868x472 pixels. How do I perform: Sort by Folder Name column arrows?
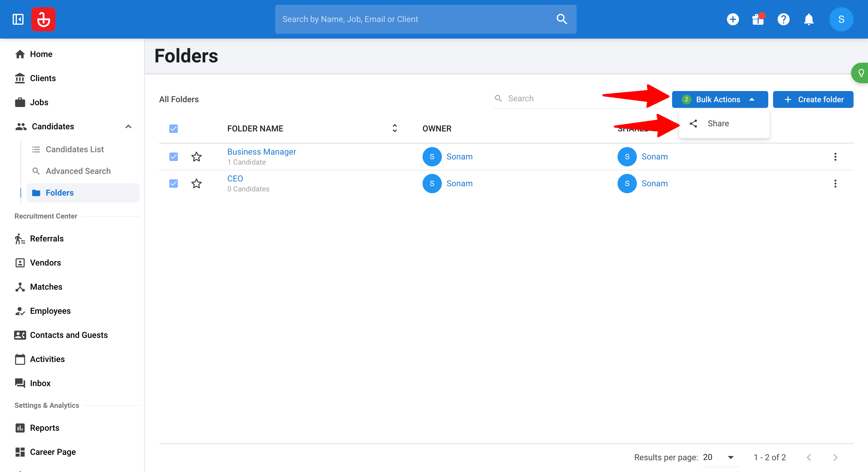[395, 128]
